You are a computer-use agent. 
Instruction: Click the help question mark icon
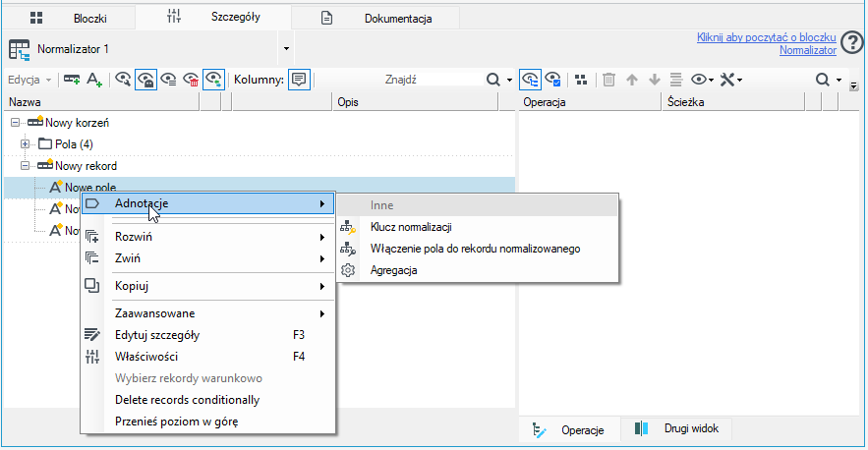[x=851, y=43]
